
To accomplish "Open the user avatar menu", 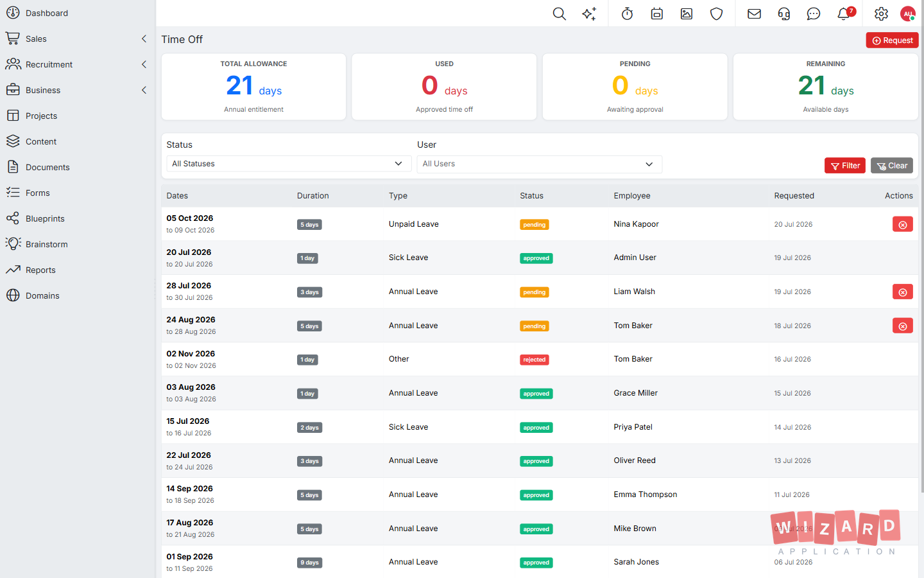I will pos(908,13).
